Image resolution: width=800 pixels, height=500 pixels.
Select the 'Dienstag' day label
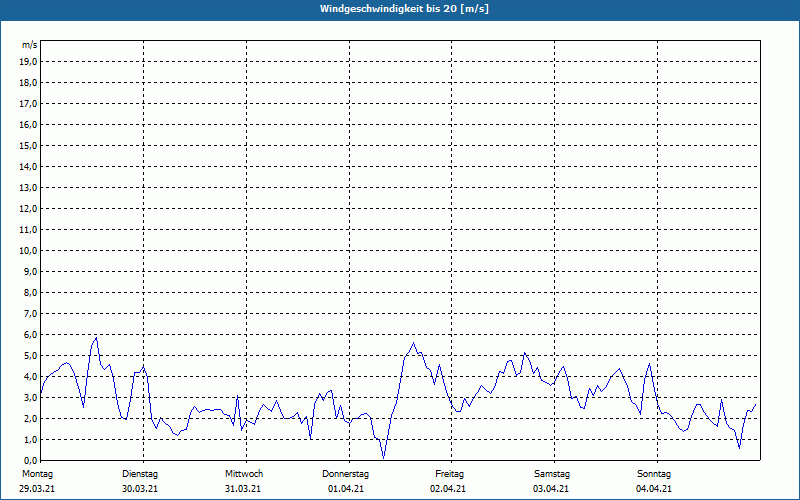click(x=140, y=474)
